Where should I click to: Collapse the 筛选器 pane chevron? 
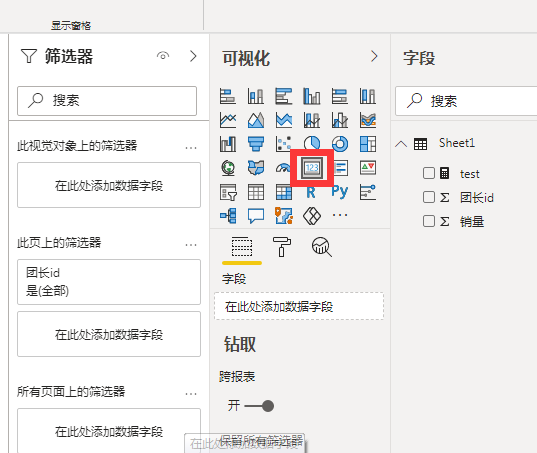click(x=193, y=56)
